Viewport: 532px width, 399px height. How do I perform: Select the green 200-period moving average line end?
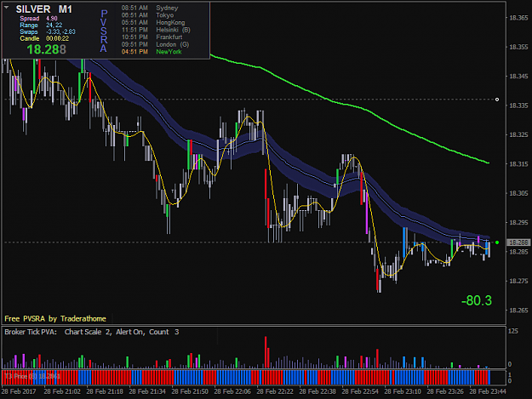488,163
